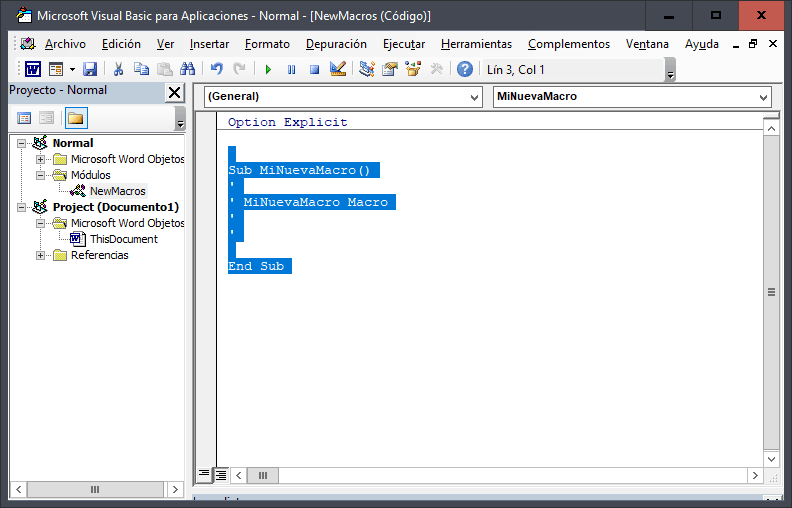Viewport: 792px width, 508px height.
Task: Pause execution with the Break icon
Action: (x=291, y=69)
